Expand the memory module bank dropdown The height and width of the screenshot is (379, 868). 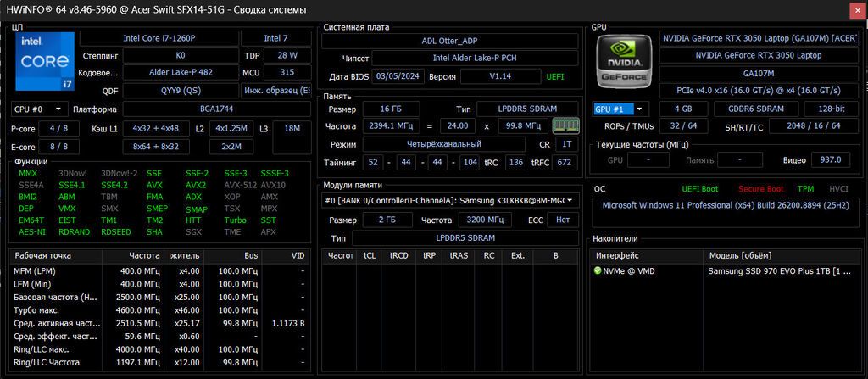click(x=450, y=201)
